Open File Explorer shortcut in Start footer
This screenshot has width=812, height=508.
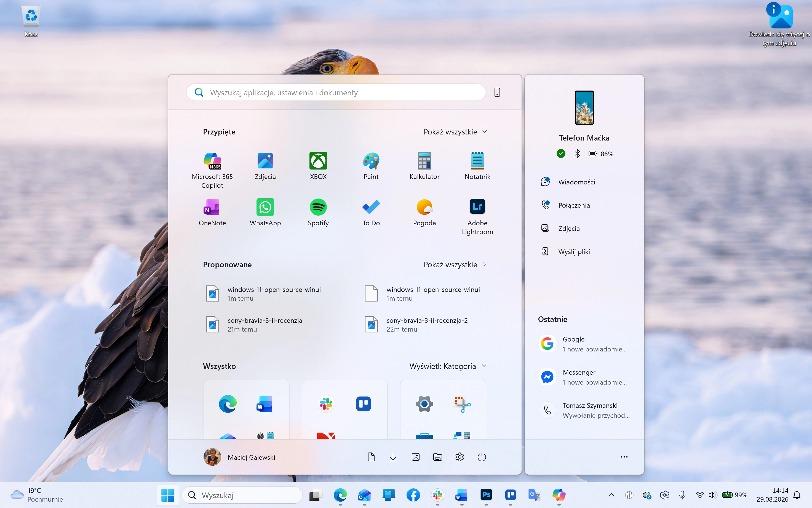point(437,457)
